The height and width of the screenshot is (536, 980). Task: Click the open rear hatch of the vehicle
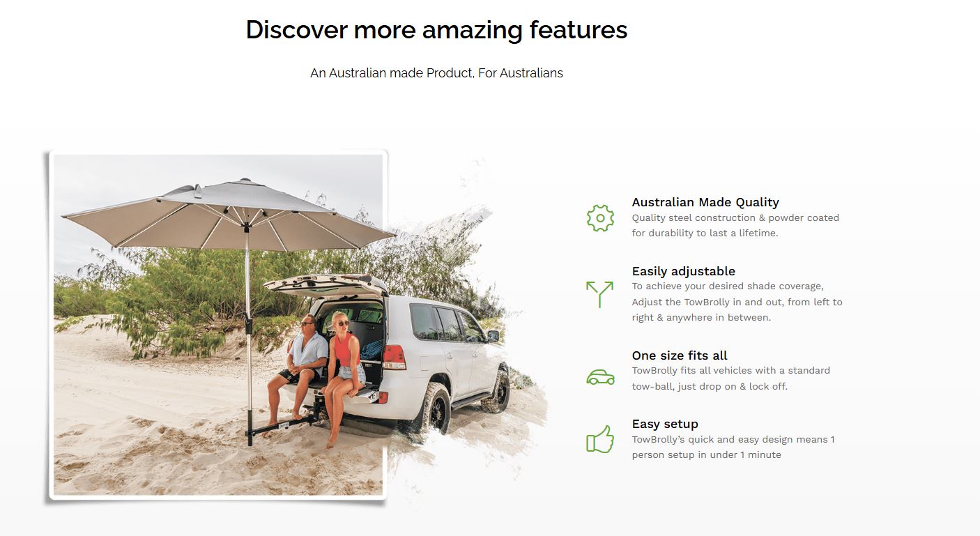click(326, 284)
